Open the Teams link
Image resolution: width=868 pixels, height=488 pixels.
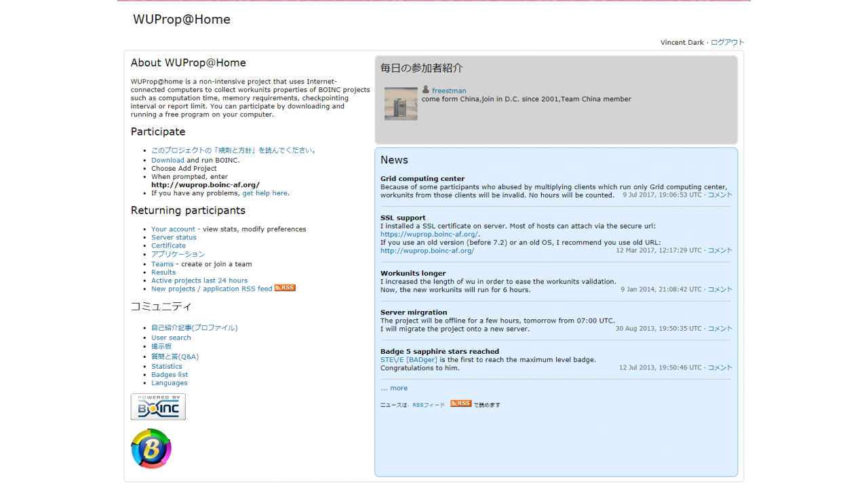point(162,264)
